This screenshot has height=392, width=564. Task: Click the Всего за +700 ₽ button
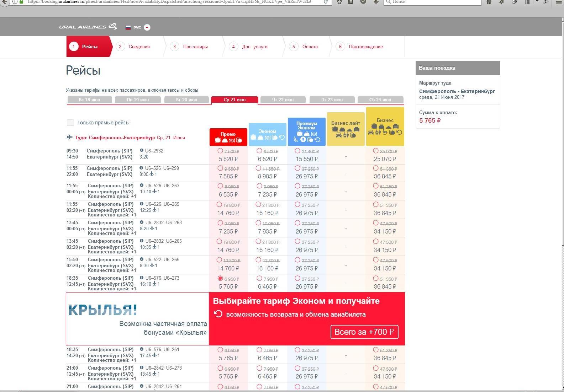(364, 332)
